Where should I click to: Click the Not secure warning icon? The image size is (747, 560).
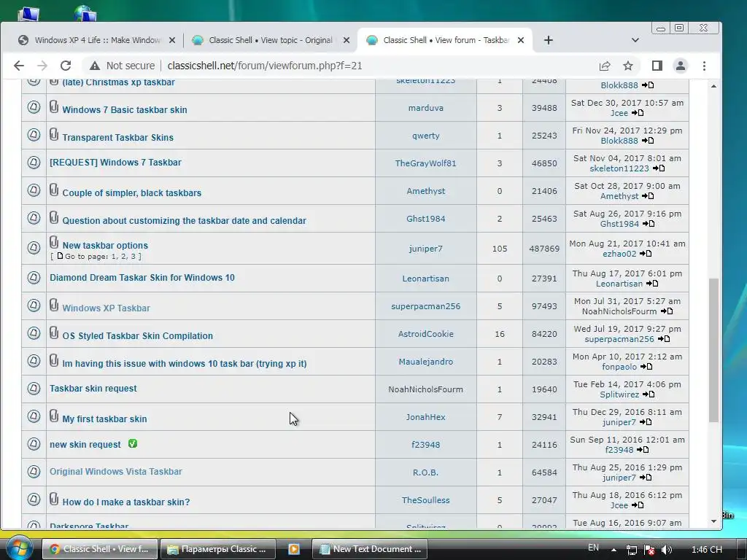point(95,66)
